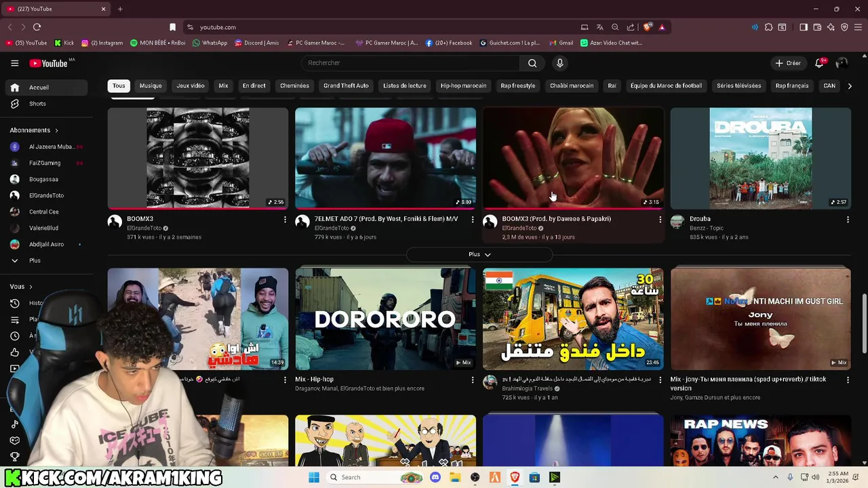868x488 pixels.
Task: Show more filter chips with right arrow
Action: coord(850,86)
